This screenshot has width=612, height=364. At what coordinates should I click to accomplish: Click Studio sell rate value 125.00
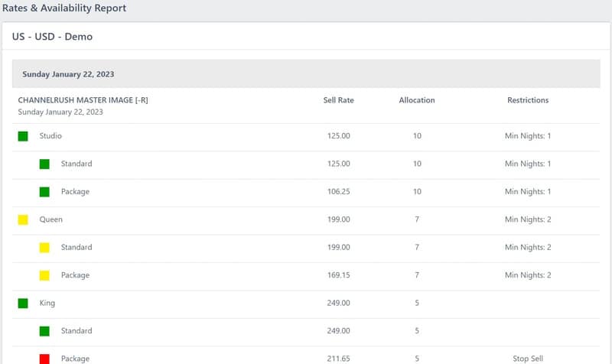pos(338,136)
